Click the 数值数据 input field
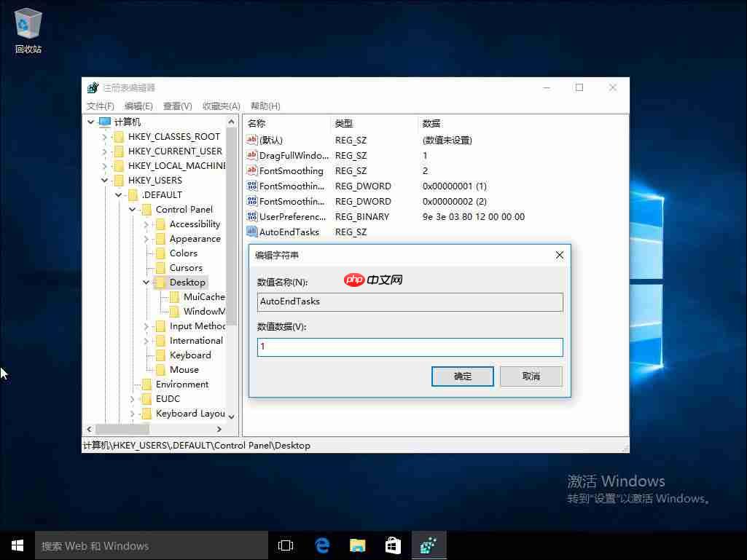This screenshot has height=560, width=747. pos(409,347)
